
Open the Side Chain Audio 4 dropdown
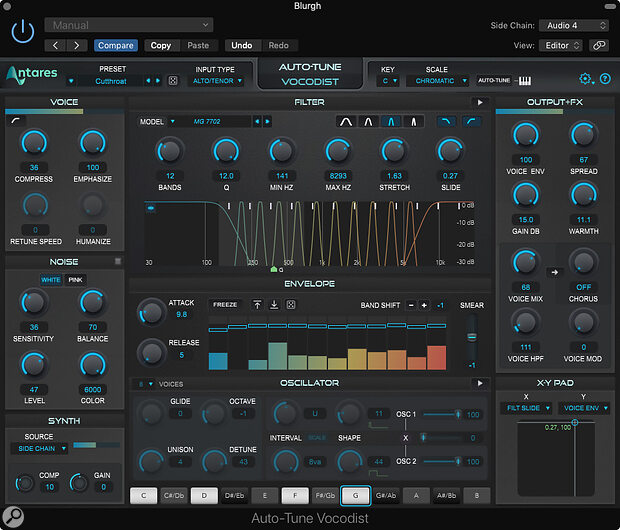(575, 25)
